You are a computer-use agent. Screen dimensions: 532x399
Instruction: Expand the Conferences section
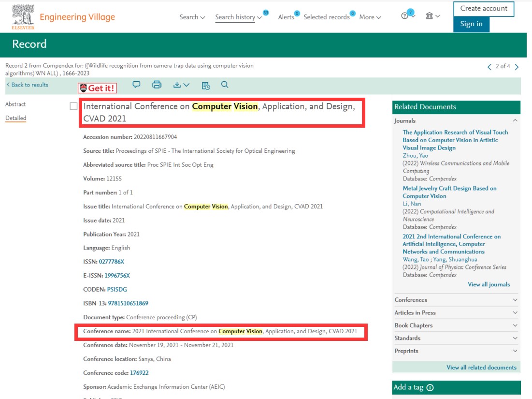[x=456, y=300]
